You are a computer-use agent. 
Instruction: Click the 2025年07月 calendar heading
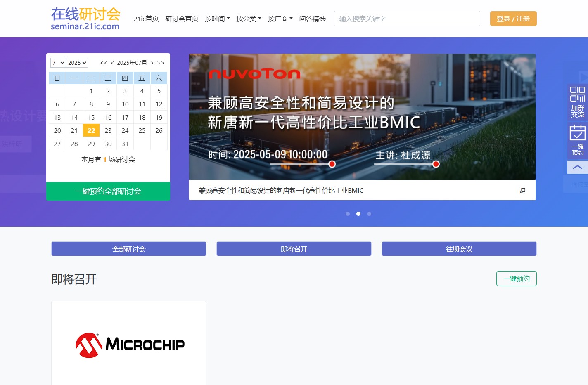132,63
